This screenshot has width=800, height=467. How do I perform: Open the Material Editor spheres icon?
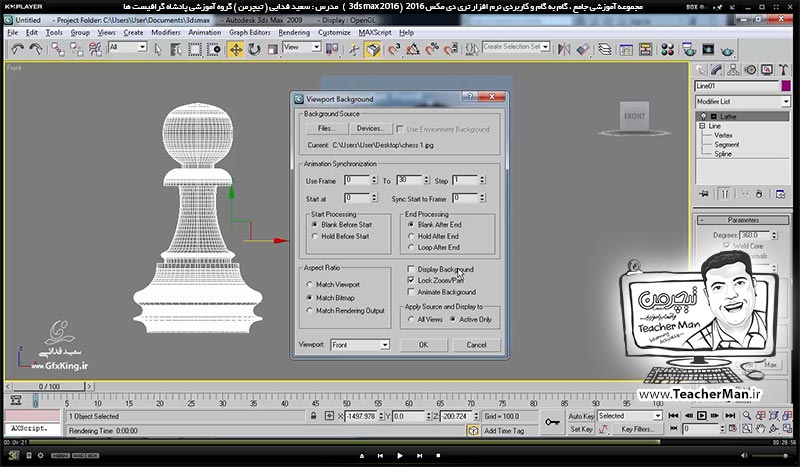[x=667, y=49]
